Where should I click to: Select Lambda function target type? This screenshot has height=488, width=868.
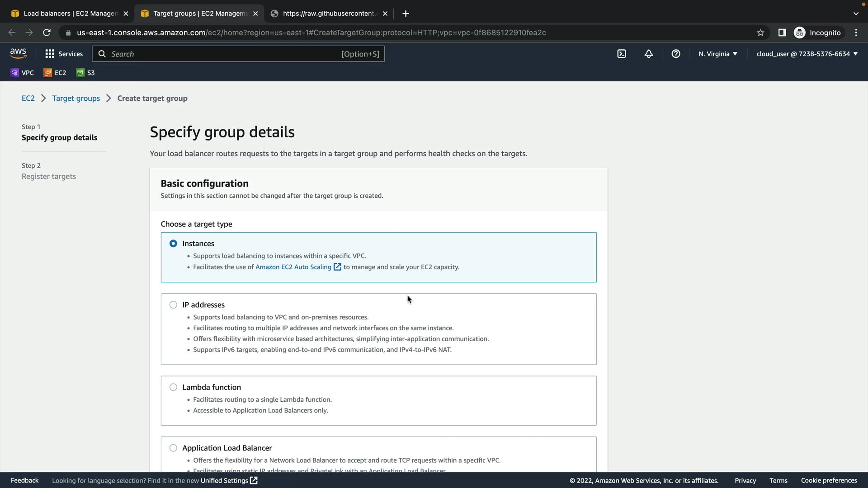(173, 387)
